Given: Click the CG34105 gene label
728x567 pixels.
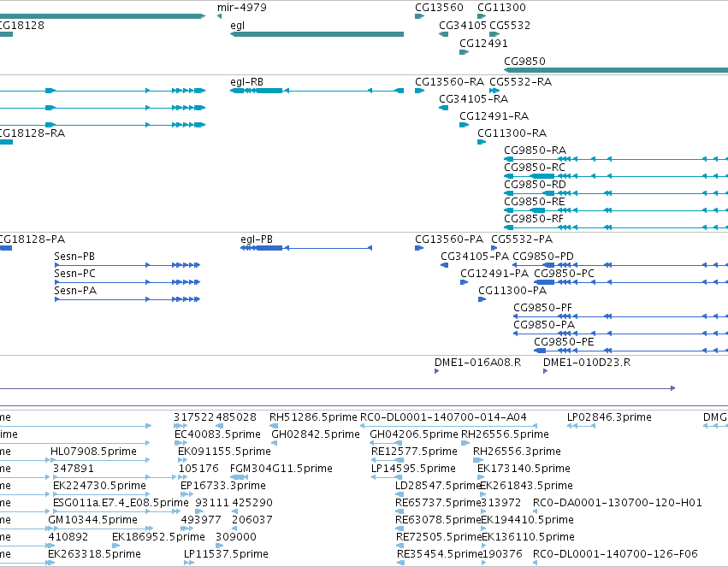Looking at the screenshot, I should pyautogui.click(x=463, y=25).
